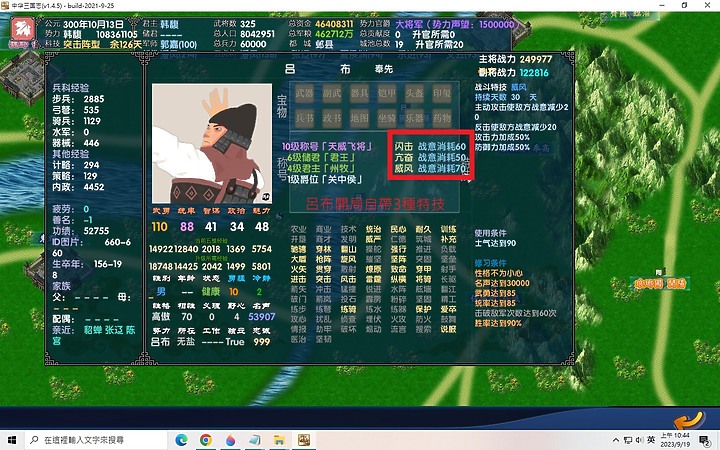This screenshot has height=450, width=720.
Task: Click the Windows taskbar search box
Action: pyautogui.click(x=96, y=440)
